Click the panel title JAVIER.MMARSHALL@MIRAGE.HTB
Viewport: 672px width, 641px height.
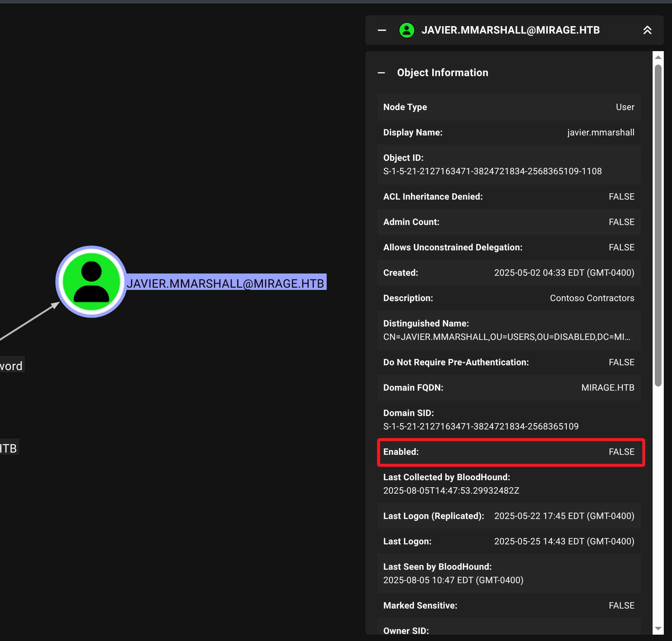[510, 30]
